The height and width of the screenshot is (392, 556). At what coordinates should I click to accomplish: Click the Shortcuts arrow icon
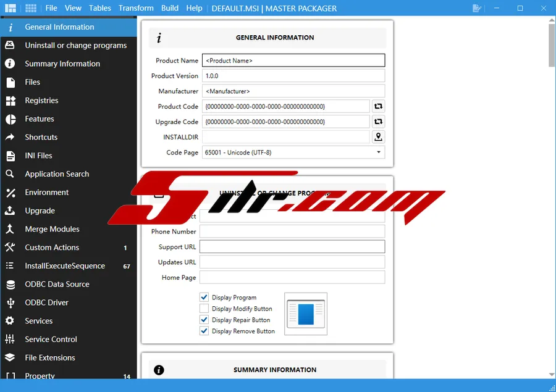(10, 137)
